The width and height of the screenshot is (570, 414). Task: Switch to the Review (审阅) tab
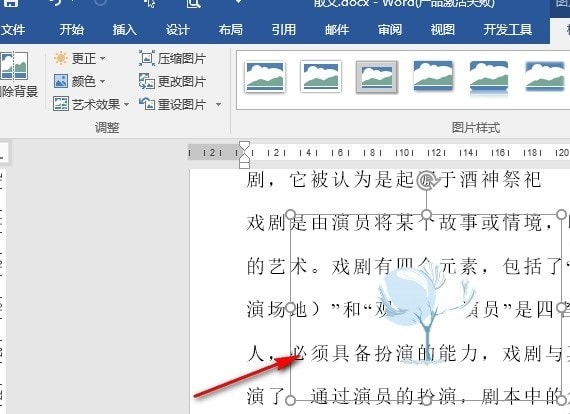(390, 29)
